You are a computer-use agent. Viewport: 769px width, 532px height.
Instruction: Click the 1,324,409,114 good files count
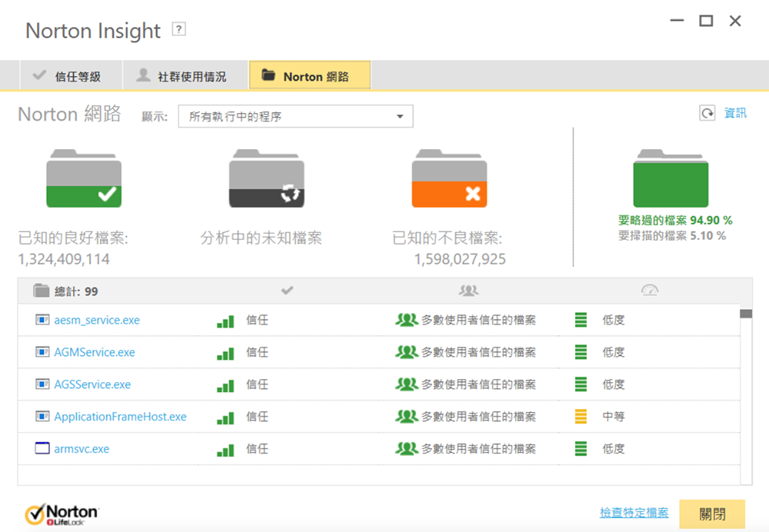point(64,259)
